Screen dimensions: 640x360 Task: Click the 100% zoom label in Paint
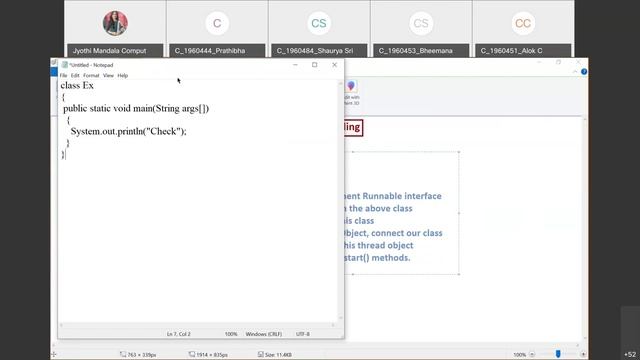pos(519,355)
